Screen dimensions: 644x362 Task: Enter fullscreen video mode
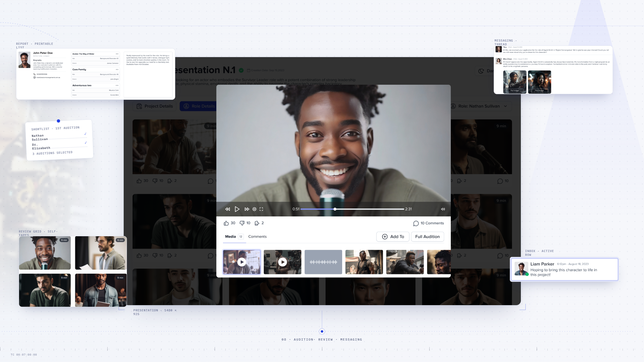point(261,209)
